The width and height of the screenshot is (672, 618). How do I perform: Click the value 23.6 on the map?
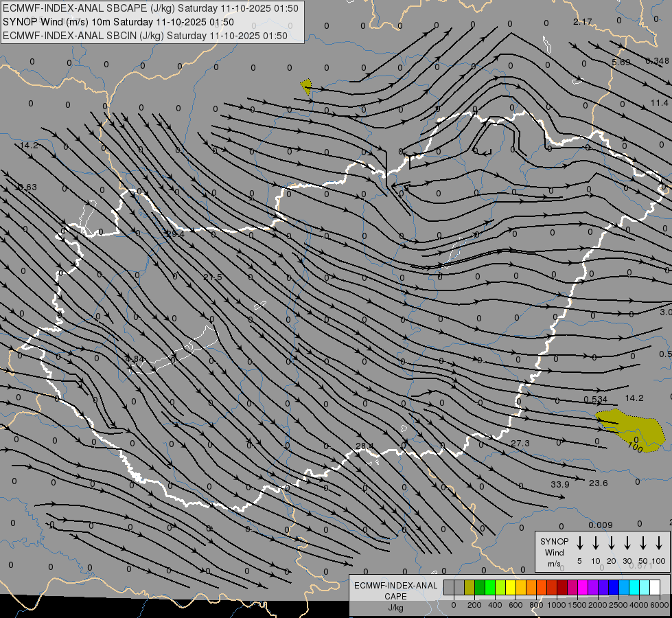pyautogui.click(x=599, y=483)
